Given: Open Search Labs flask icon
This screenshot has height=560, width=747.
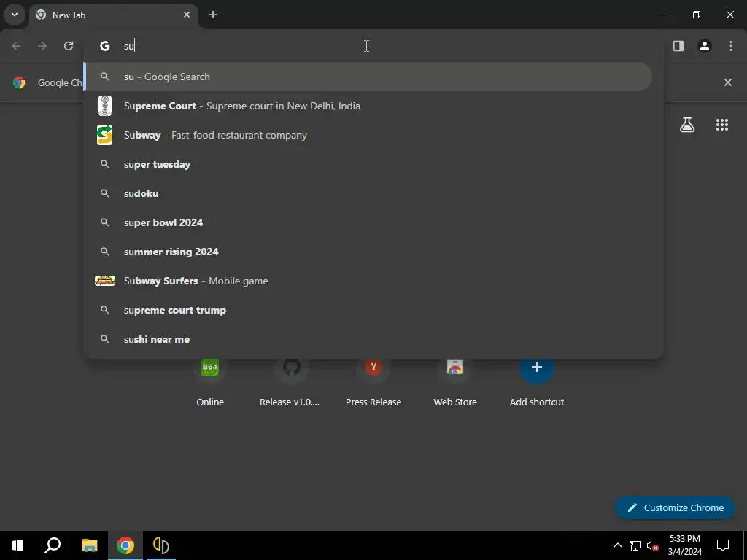Looking at the screenshot, I should pos(687,125).
